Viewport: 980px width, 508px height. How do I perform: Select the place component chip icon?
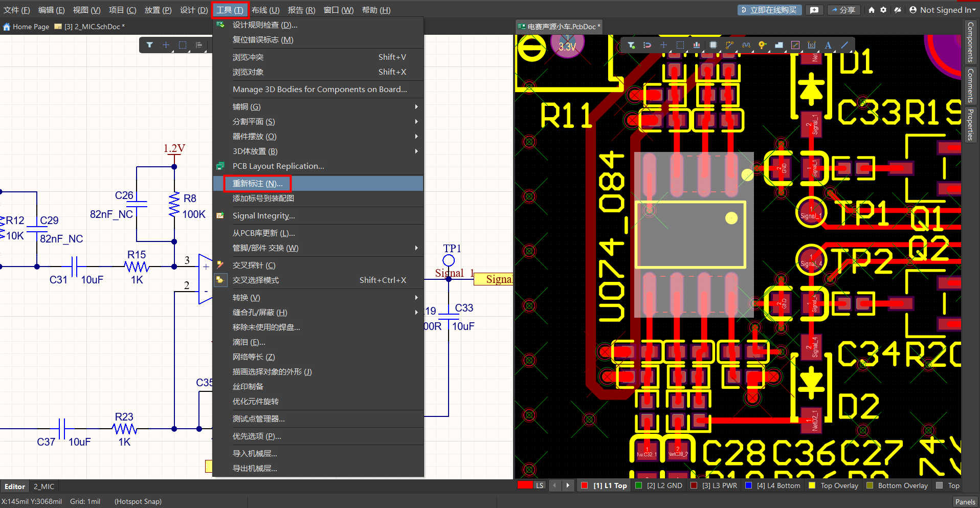click(713, 45)
